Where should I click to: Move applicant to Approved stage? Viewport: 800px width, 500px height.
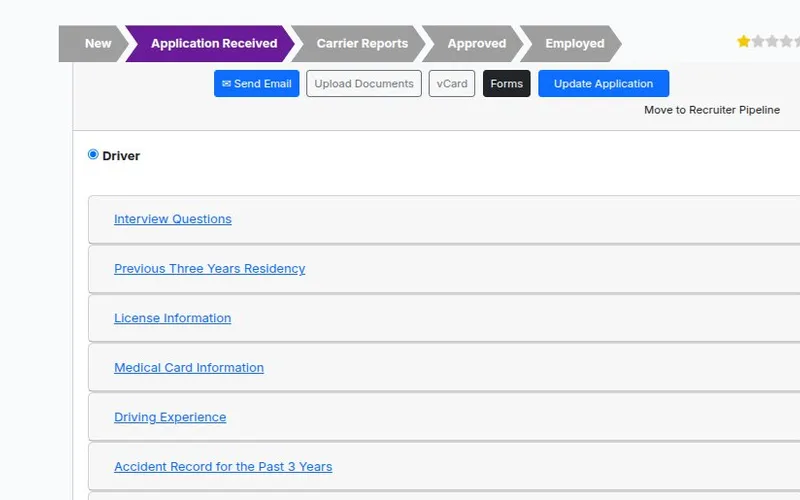point(474,43)
